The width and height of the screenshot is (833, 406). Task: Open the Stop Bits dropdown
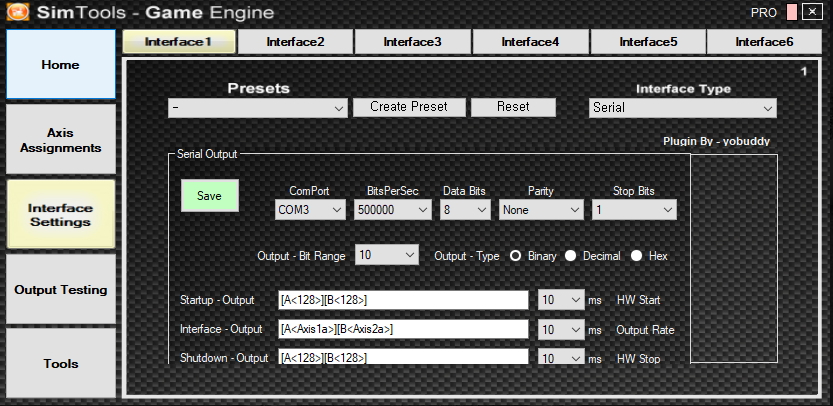pyautogui.click(x=634, y=210)
